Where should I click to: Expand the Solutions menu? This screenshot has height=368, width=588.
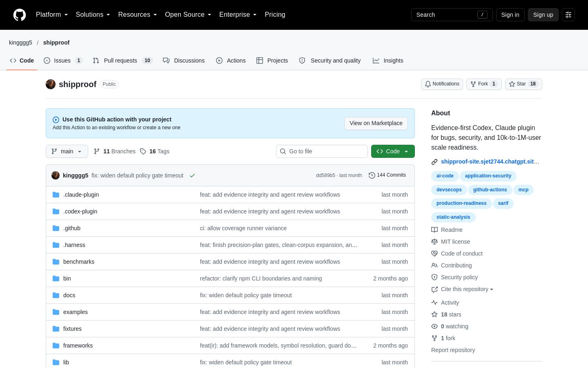click(x=93, y=15)
